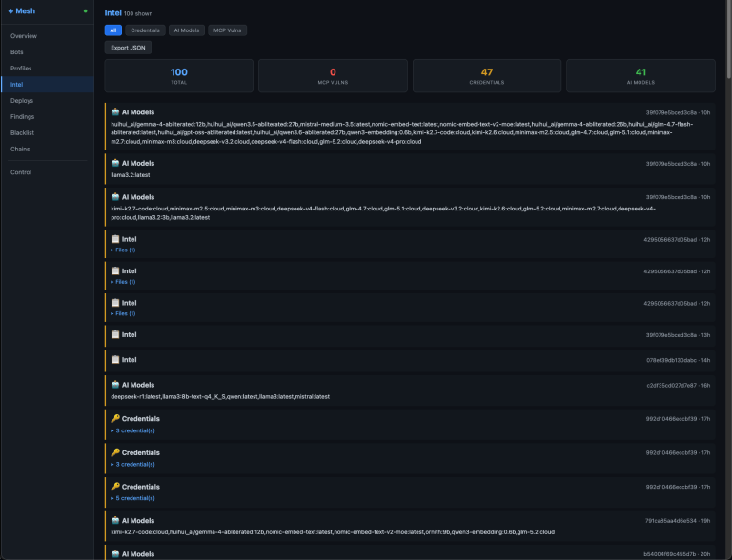732x560 pixels.
Task: Click clipboard icon of the 13h Intel entry
Action: pos(115,334)
